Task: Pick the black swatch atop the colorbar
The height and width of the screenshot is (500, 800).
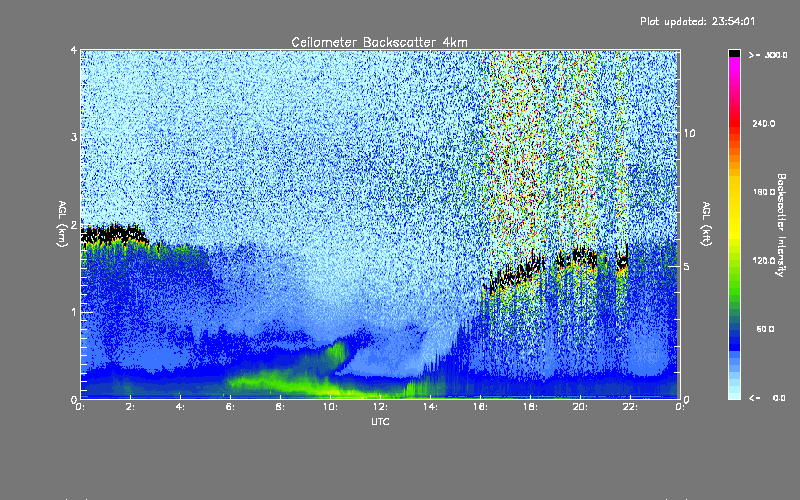Action: pyautogui.click(x=734, y=53)
